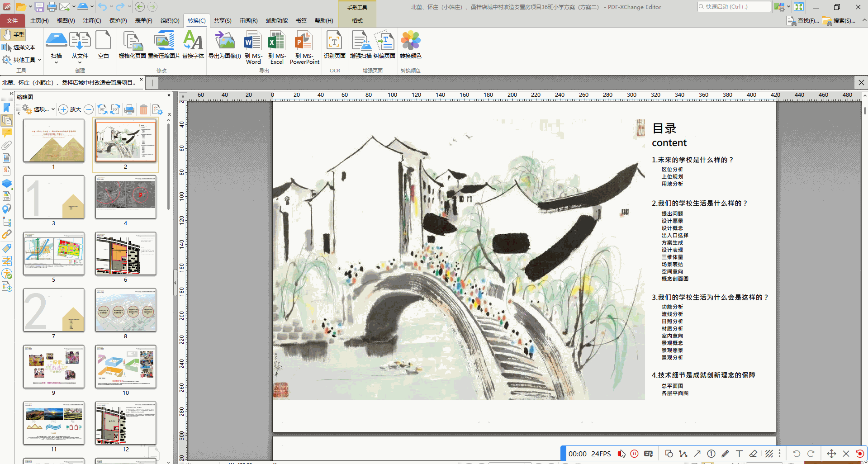Open the Format contextual tab (格式)

pos(357,21)
